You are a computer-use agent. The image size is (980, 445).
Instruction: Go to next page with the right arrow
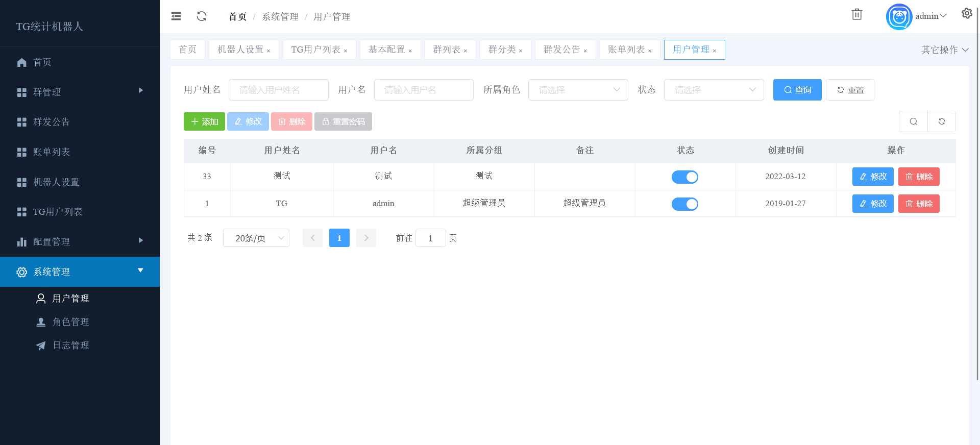point(366,238)
